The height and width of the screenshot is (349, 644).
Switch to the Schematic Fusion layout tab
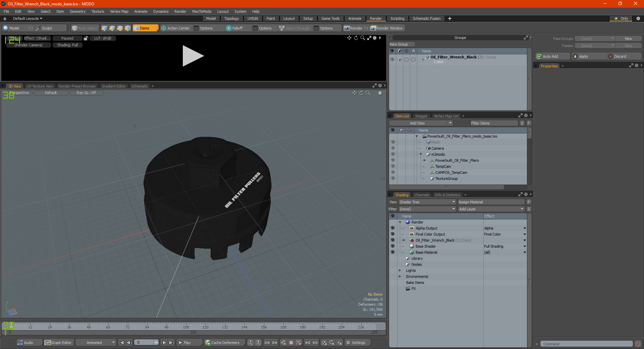427,18
